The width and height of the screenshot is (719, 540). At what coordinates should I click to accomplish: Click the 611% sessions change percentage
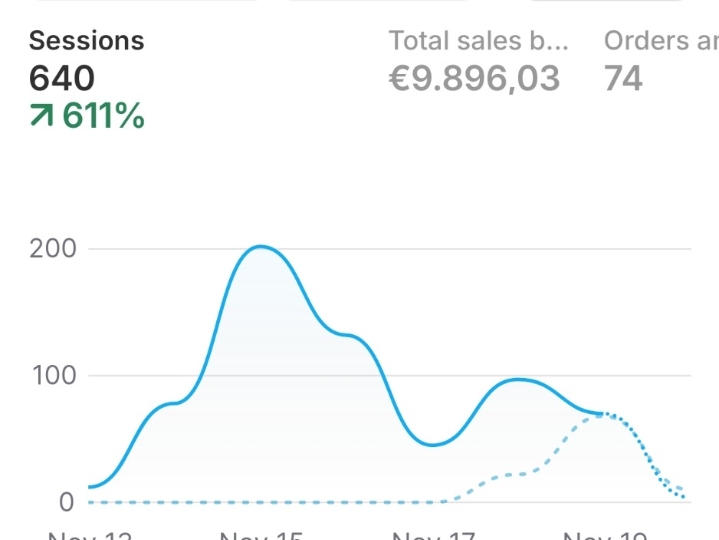103,117
